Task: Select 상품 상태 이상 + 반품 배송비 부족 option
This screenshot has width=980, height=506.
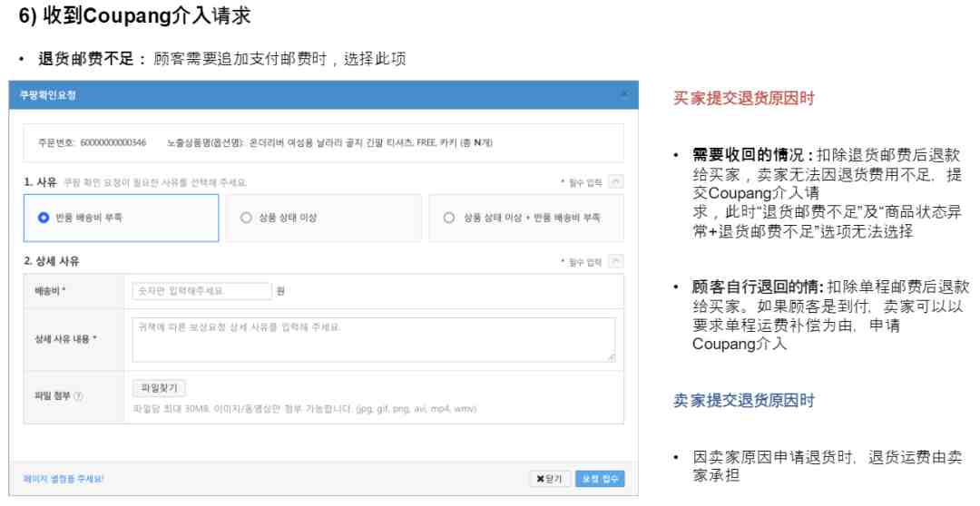Action: click(449, 218)
